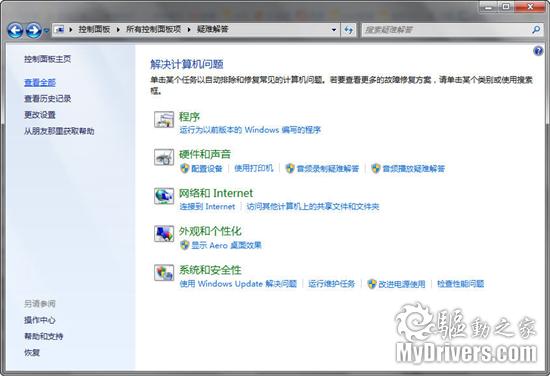Click shield icon beside 改进电源使用

point(372,284)
